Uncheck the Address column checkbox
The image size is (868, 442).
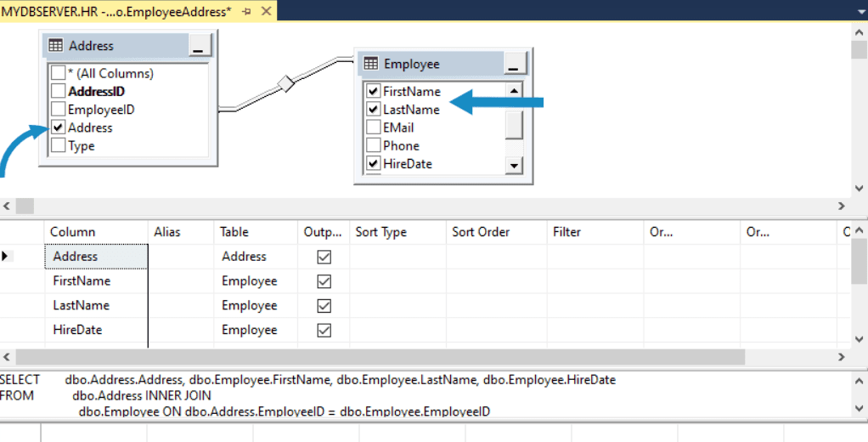coord(58,127)
